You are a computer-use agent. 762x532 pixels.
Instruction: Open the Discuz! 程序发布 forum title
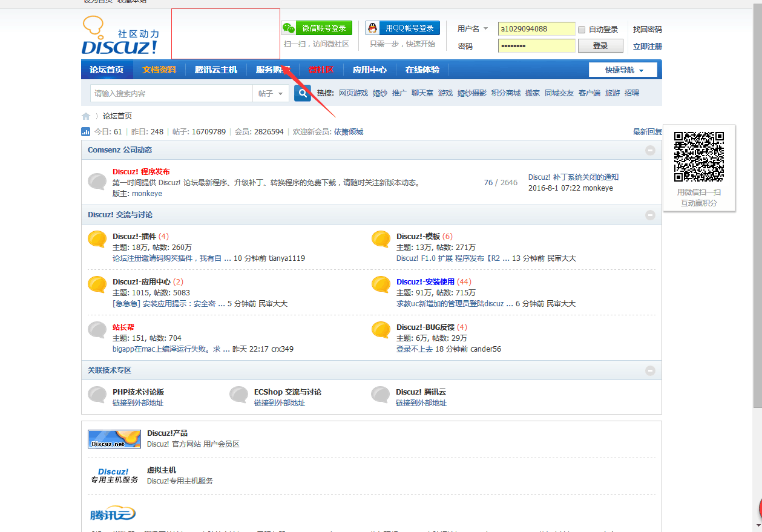tap(141, 172)
